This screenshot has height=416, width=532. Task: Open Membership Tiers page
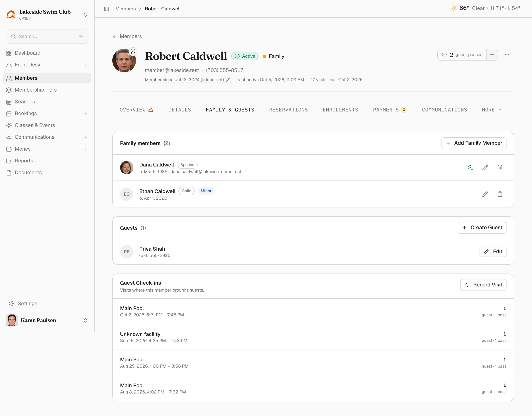point(47,90)
